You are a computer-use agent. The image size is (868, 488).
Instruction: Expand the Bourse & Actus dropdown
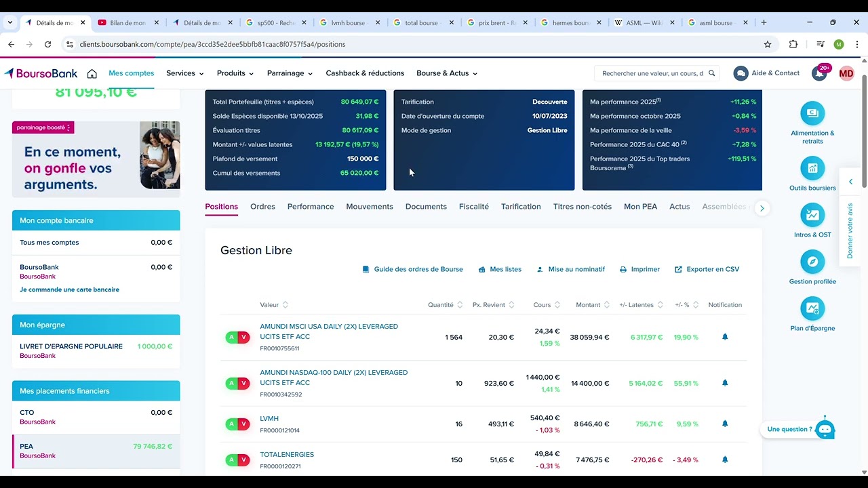(447, 73)
